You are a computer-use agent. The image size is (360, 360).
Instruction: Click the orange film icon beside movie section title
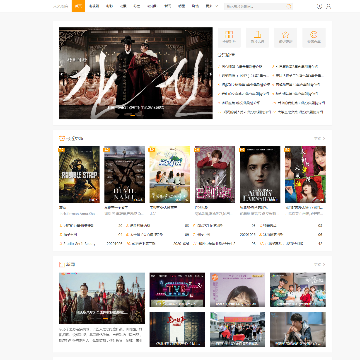click(62, 138)
